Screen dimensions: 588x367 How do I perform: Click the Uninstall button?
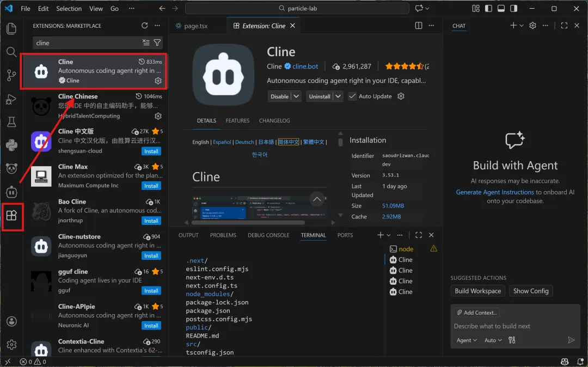tap(320, 96)
